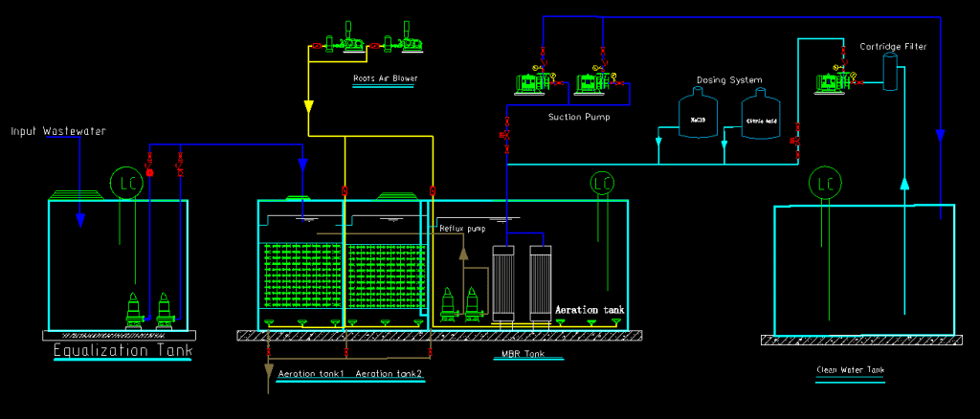Select the pump beside the cartridge filter
The height and width of the screenshot is (419, 980).
(829, 81)
